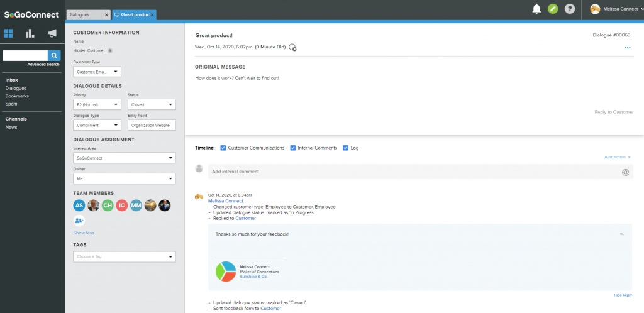
Task: Open the megaphone announcements icon
Action: coord(52,33)
